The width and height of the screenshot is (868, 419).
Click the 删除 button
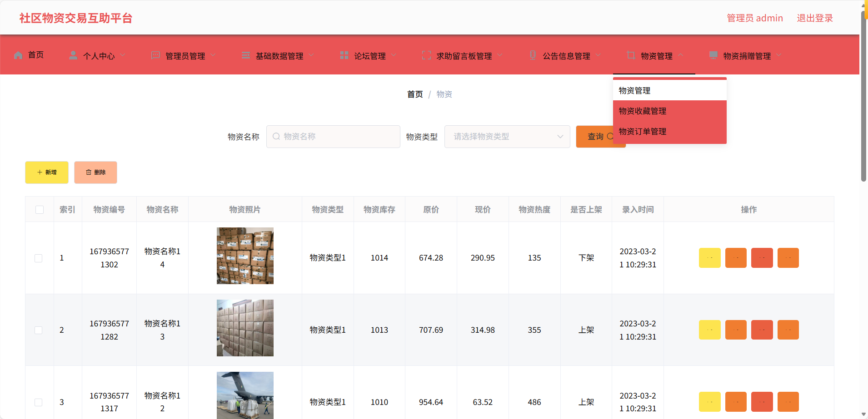click(95, 173)
